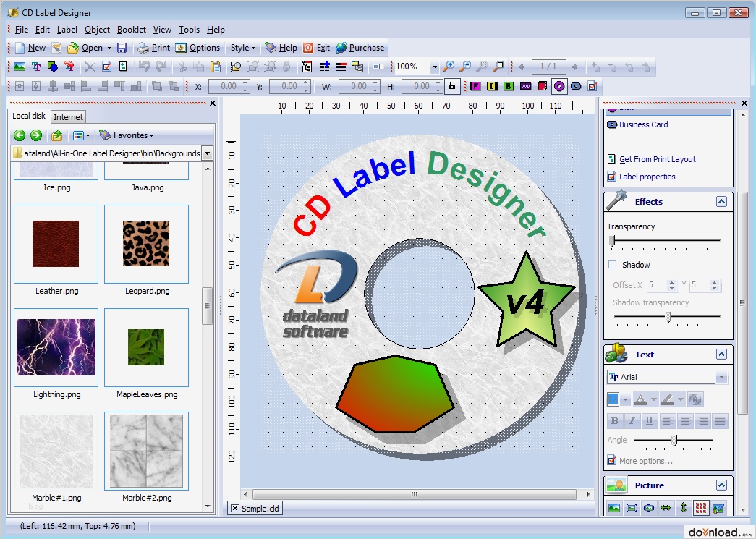Click the Print button
The image size is (756, 539).
click(x=154, y=48)
